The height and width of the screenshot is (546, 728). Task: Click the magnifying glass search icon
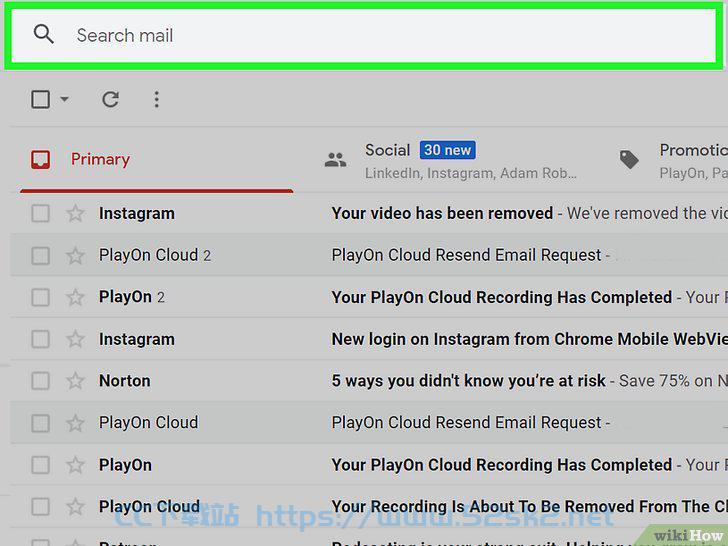pyautogui.click(x=44, y=34)
